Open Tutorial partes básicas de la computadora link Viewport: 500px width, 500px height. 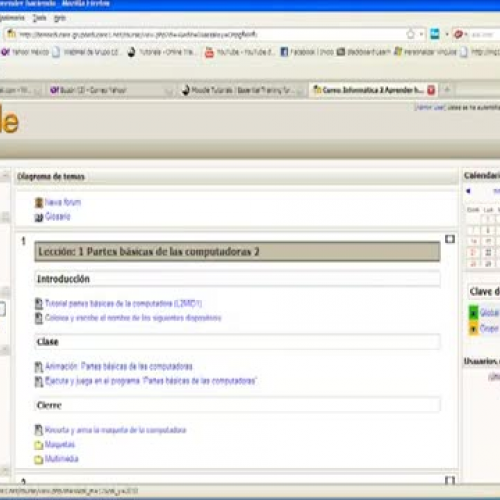123,303
